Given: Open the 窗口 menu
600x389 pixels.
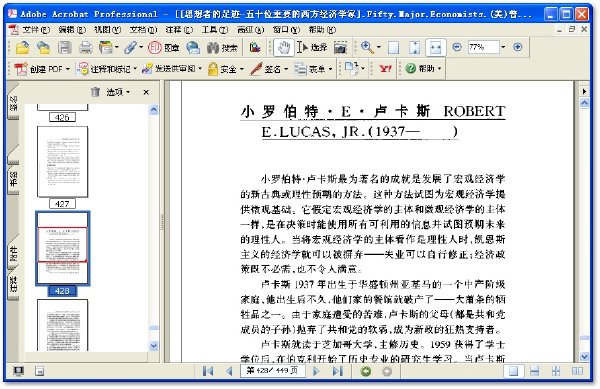Looking at the screenshot, I should (286, 29).
